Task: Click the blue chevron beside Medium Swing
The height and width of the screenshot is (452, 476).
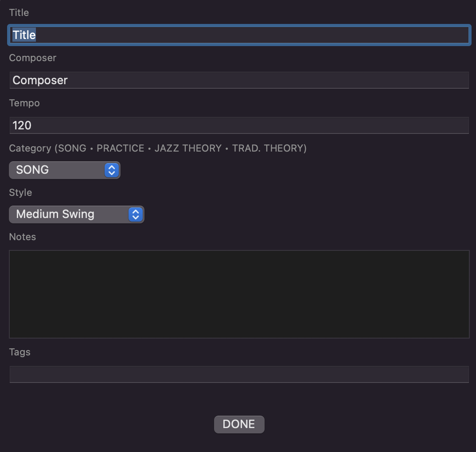Action: [136, 214]
